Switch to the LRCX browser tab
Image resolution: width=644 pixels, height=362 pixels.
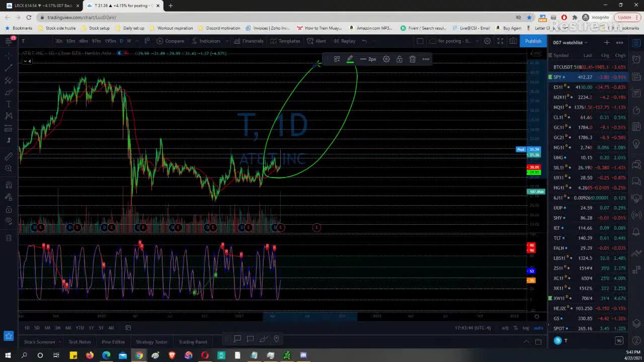tap(43, 6)
